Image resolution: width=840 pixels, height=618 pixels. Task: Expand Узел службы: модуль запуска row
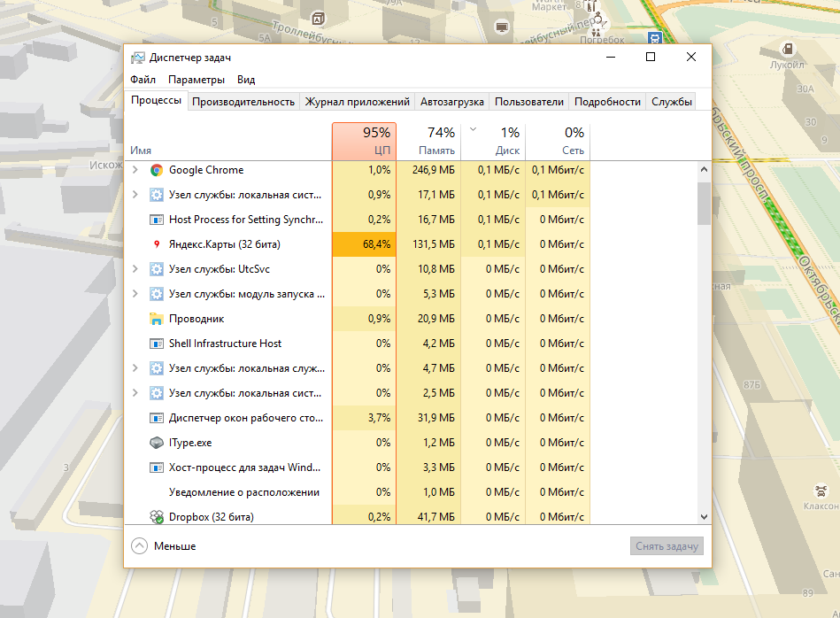coord(135,294)
